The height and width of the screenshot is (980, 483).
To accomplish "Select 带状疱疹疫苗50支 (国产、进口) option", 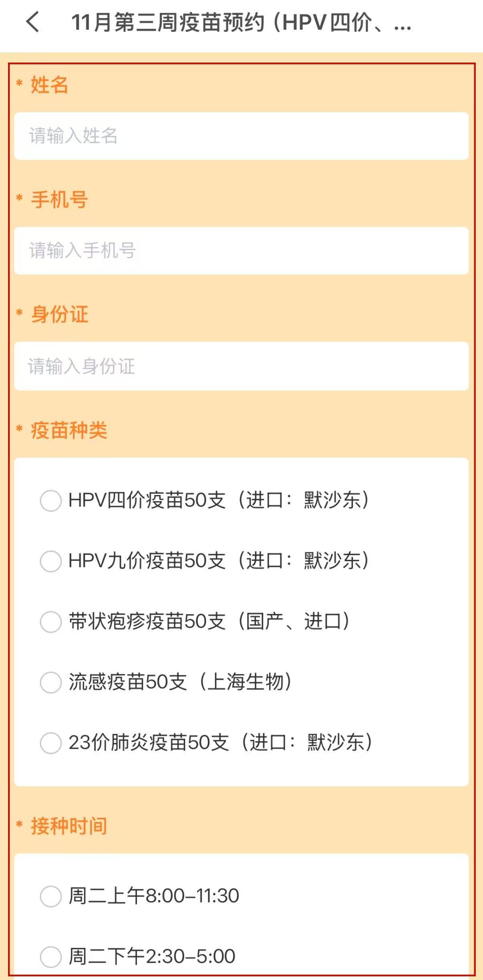I will point(51,621).
